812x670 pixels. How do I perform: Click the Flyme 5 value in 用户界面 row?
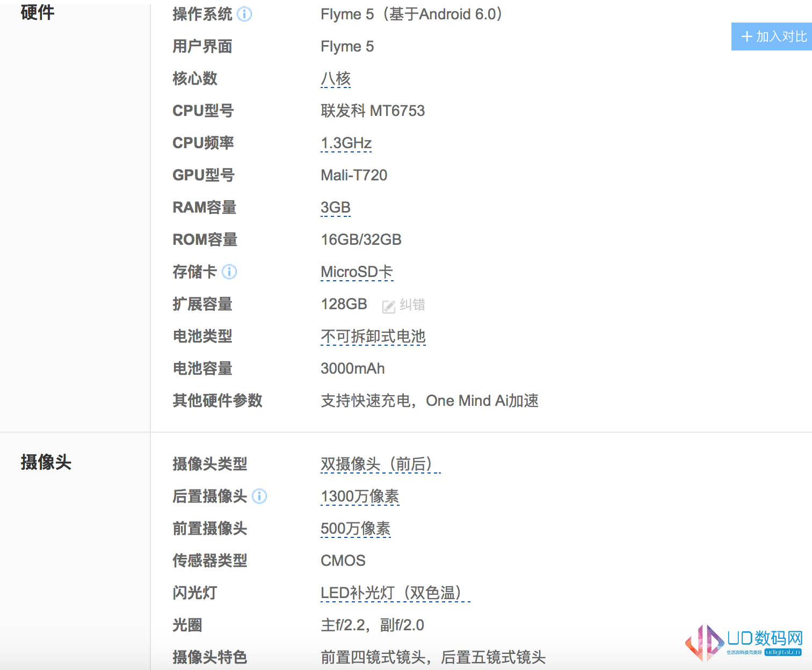point(347,46)
